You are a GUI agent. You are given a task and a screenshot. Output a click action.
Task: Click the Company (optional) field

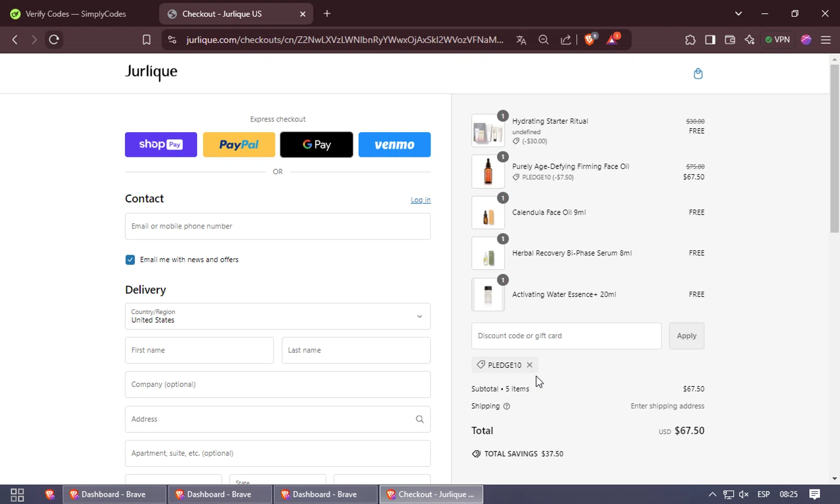point(278,385)
